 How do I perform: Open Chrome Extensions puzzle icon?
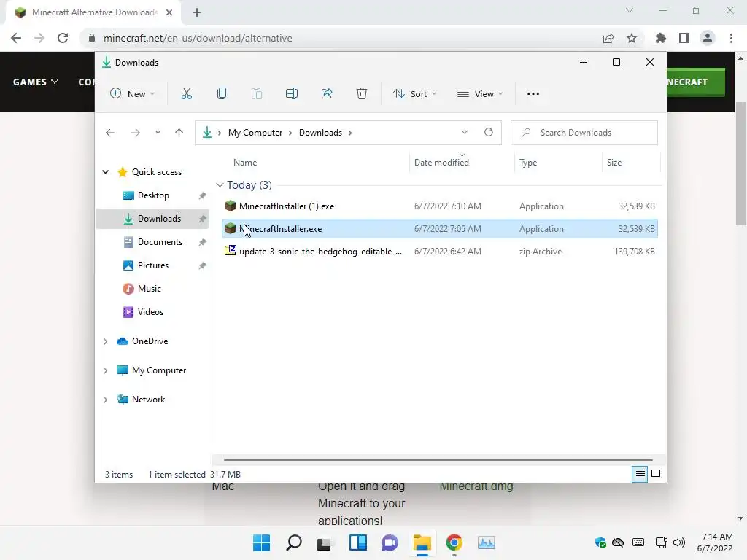point(661,38)
